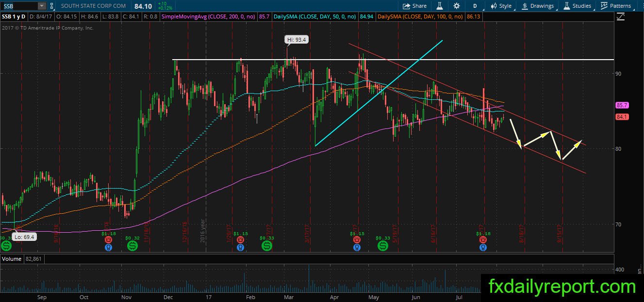The image size is (644, 302).
Task: Click the $0.33 dividend icon in May
Action: (x=383, y=246)
